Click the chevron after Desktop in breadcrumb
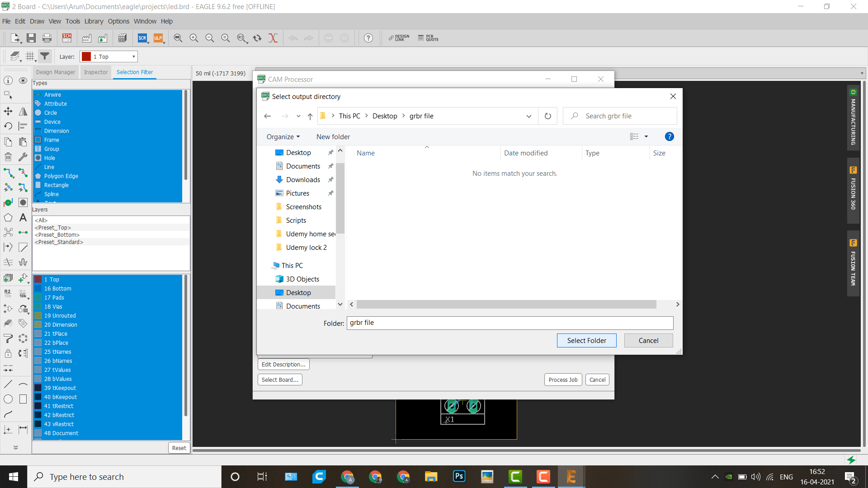 coord(404,116)
